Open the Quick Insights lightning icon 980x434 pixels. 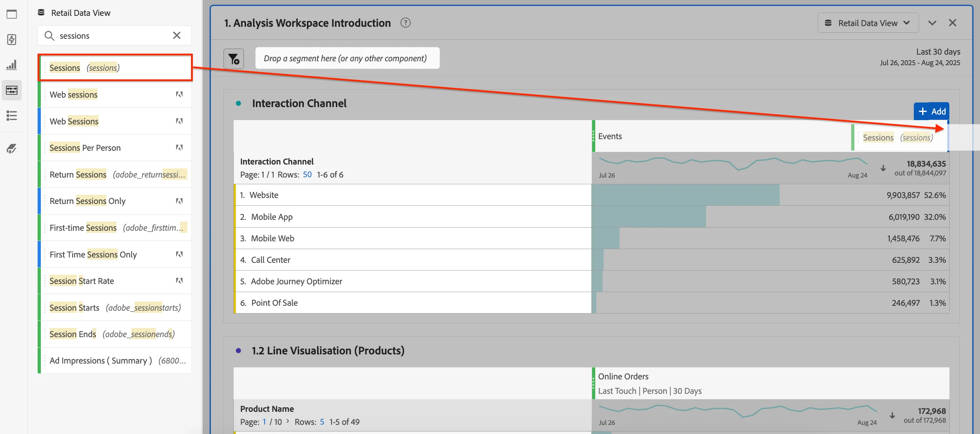(12, 39)
